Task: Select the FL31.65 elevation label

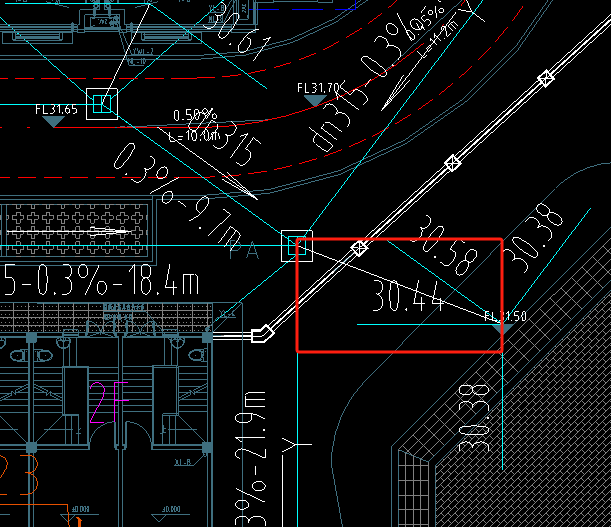Action: [x=57, y=109]
